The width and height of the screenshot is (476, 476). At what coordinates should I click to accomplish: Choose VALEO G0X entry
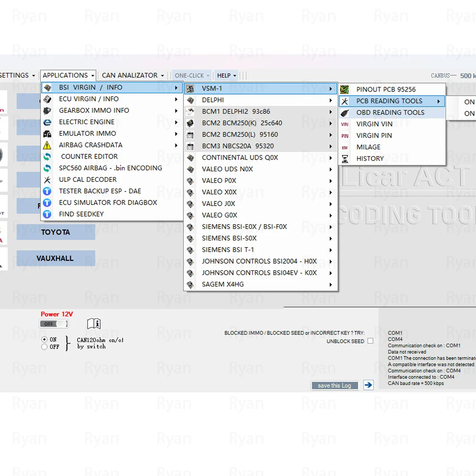tap(260, 216)
